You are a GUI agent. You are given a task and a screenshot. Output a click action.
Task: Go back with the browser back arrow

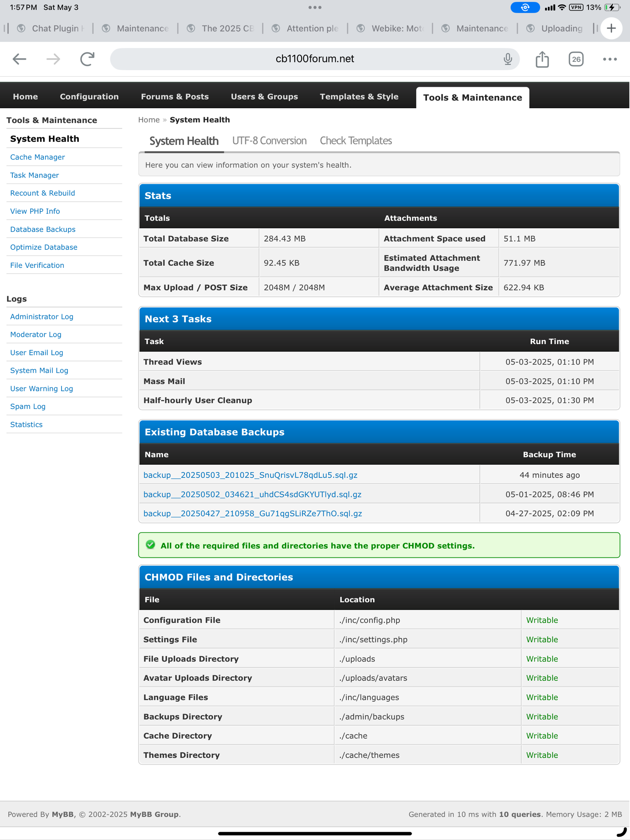19,59
